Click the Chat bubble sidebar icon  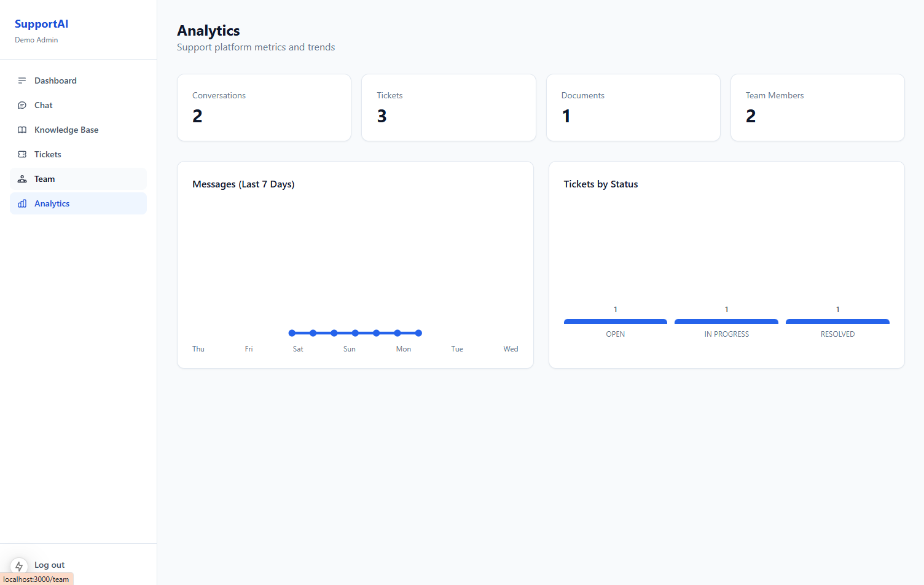pos(22,105)
